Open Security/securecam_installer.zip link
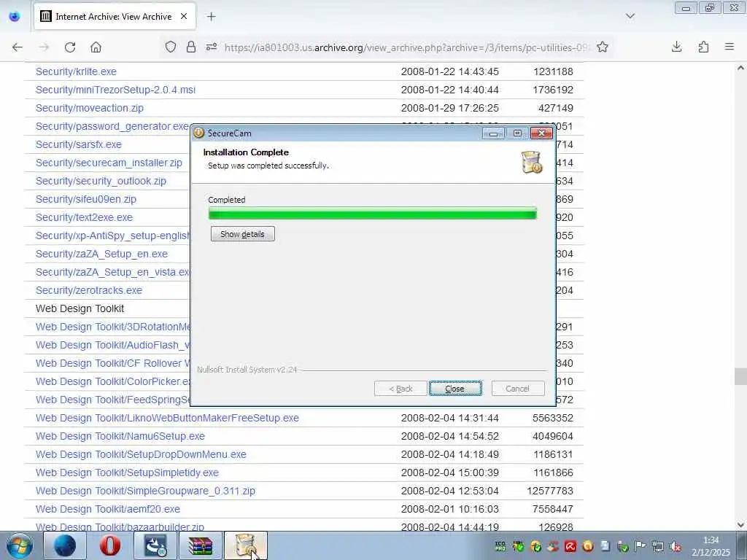Screen dimensions: 747x560 [x=109, y=163]
